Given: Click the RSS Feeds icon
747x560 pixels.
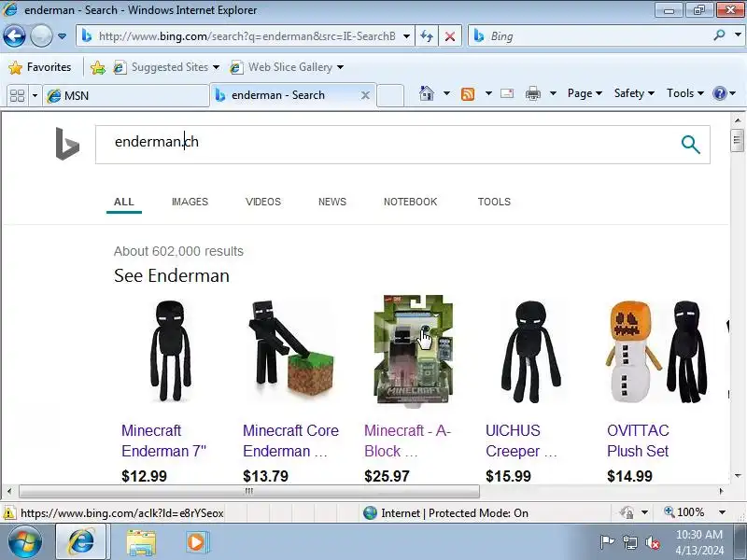Looking at the screenshot, I should click(x=468, y=94).
